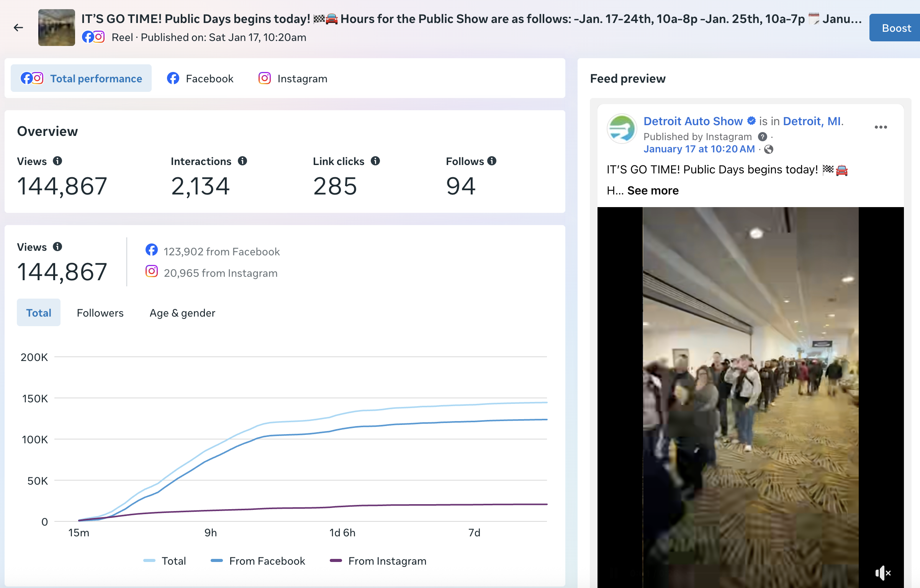Click the Follows info icon
The image size is (920, 588).
[492, 161]
